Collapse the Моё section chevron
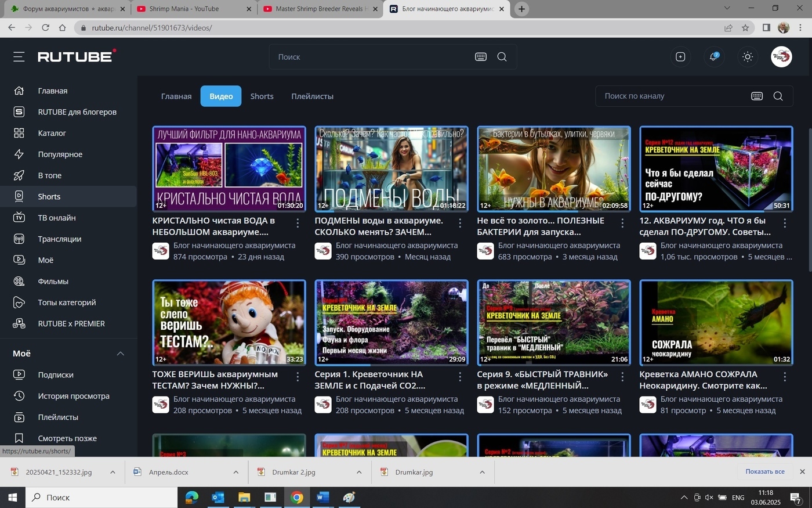Image resolution: width=812 pixels, height=508 pixels. [121, 354]
